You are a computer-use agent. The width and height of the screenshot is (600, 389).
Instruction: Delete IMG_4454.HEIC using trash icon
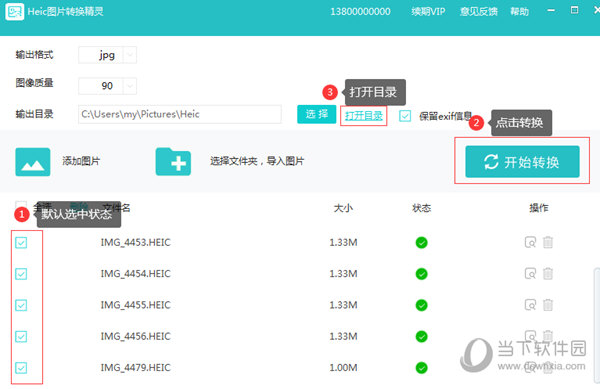(548, 273)
